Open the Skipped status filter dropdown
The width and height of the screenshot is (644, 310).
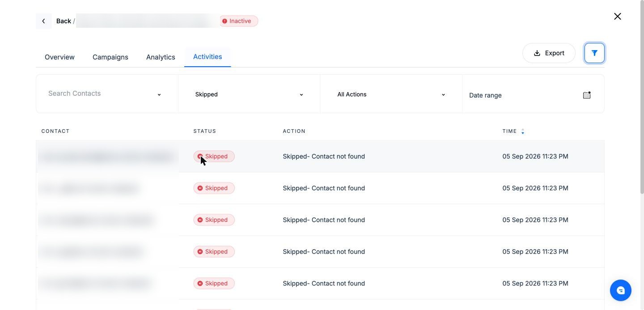pos(249,94)
